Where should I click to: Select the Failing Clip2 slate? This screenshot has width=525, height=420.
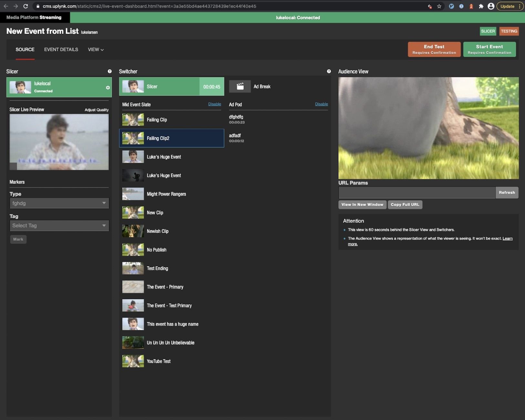click(x=172, y=138)
